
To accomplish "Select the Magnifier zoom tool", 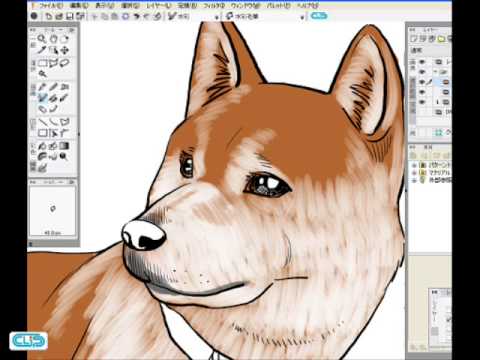I will coord(42,39).
